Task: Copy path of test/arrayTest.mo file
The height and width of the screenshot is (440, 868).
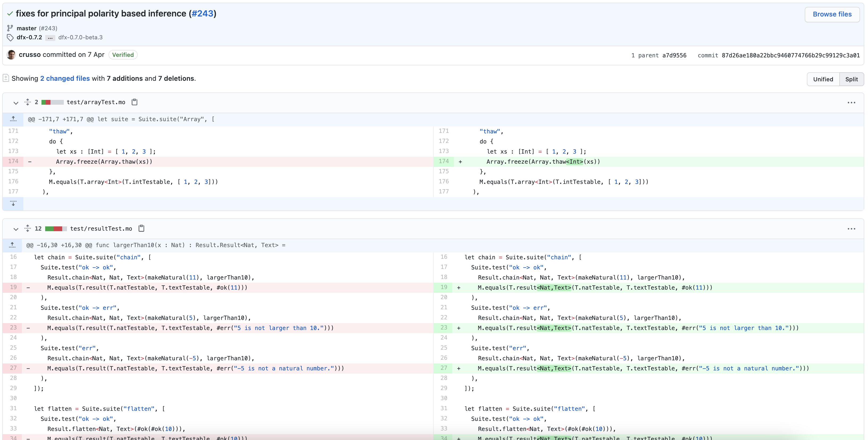Action: 134,102
